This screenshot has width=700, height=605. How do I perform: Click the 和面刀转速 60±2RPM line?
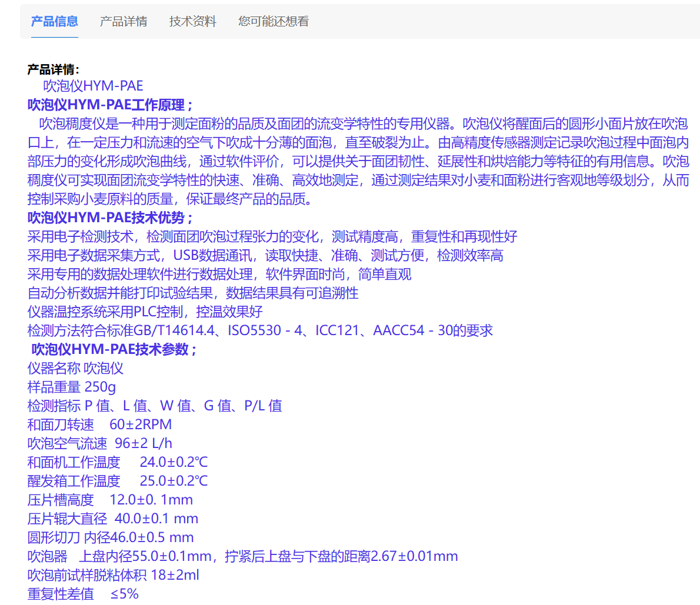99,424
